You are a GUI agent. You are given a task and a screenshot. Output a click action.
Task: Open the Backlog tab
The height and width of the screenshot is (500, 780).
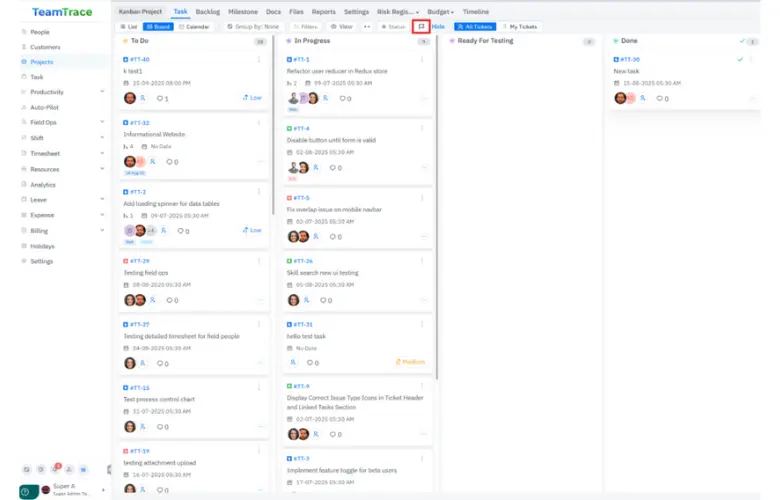point(207,11)
